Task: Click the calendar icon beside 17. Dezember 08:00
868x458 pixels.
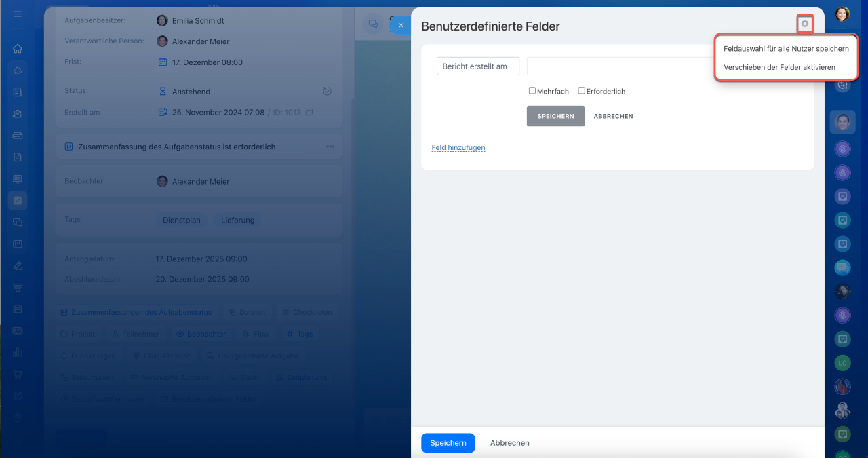Action: [x=163, y=62]
